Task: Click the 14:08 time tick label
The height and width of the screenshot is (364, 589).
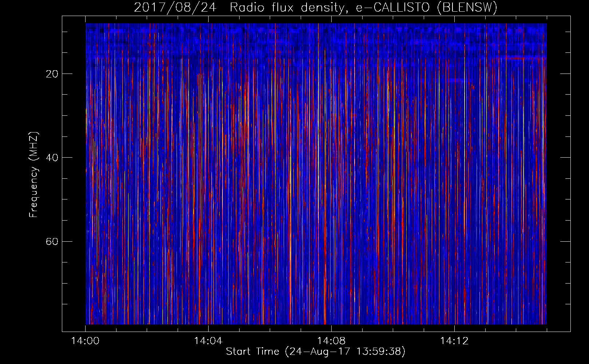Action: 331,341
